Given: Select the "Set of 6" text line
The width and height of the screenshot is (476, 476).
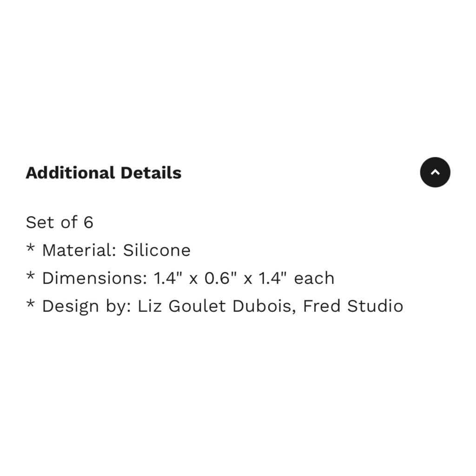Looking at the screenshot, I should pos(59,222).
